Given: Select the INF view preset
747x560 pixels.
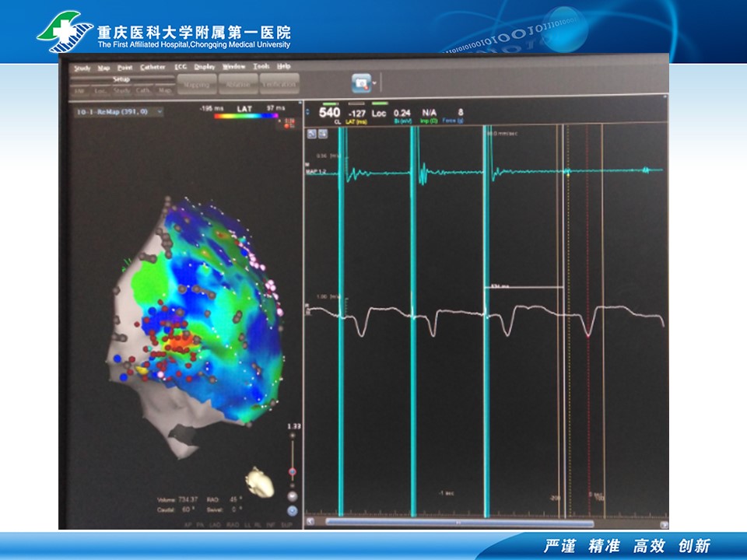Looking at the screenshot, I should pyautogui.click(x=272, y=525).
